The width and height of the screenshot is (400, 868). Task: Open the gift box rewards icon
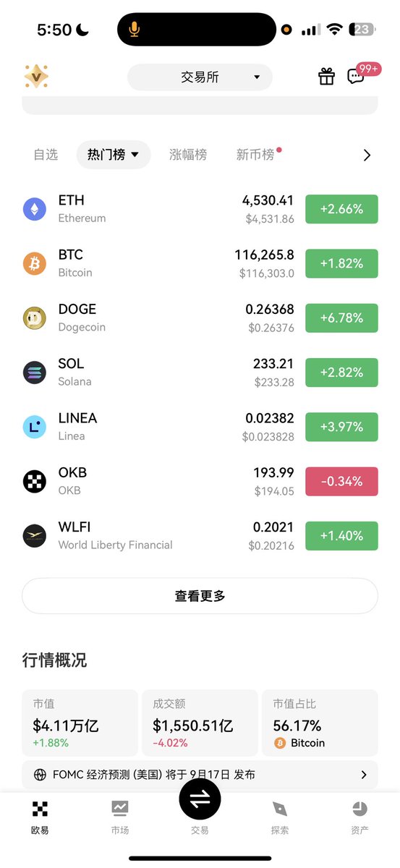pyautogui.click(x=327, y=76)
